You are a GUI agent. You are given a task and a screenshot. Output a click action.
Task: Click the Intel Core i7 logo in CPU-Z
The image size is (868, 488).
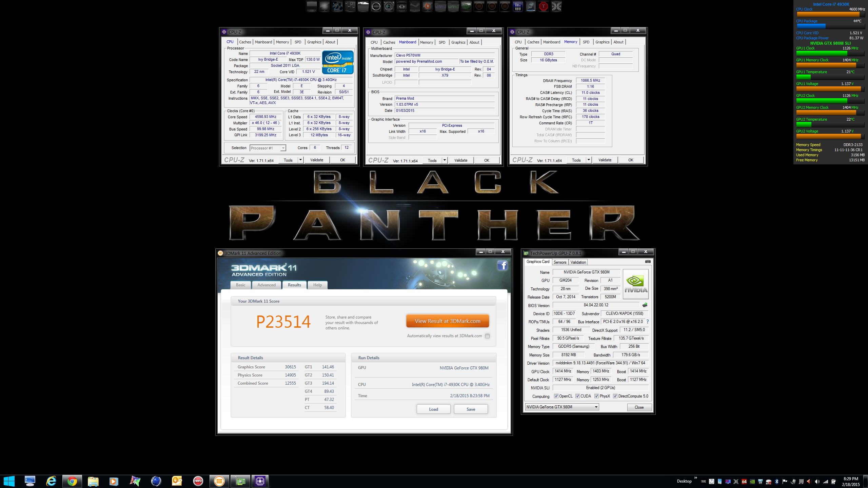point(338,62)
